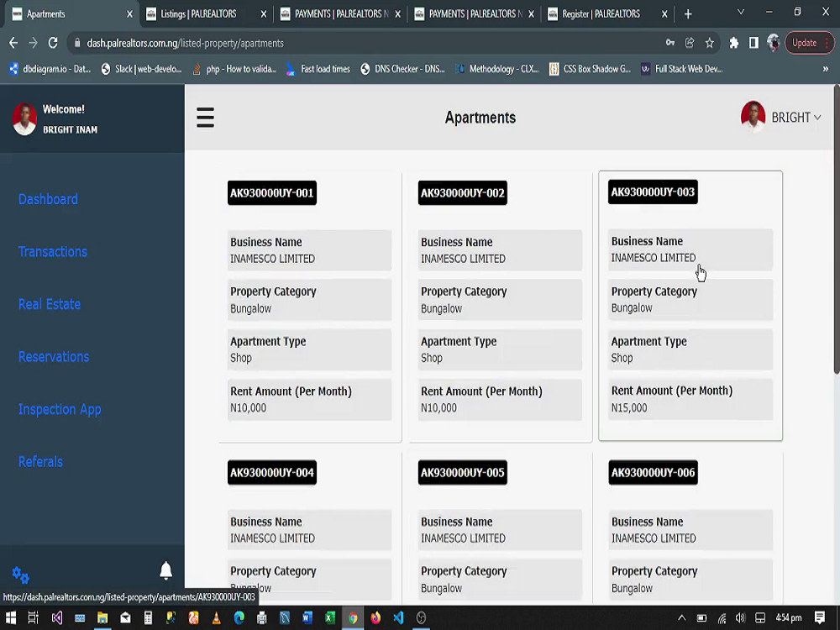Open notifications bell in sidebar

pos(166,570)
